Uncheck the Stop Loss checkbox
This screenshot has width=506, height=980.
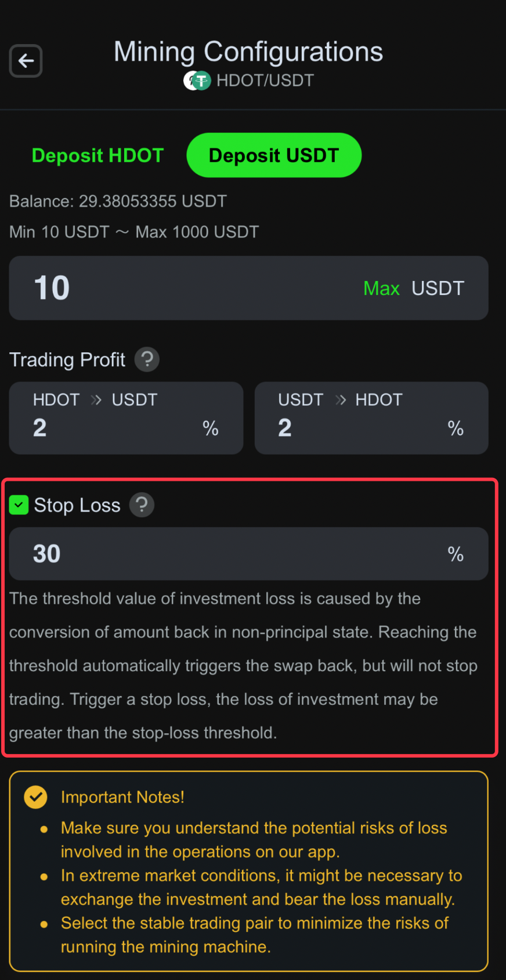[x=19, y=505]
